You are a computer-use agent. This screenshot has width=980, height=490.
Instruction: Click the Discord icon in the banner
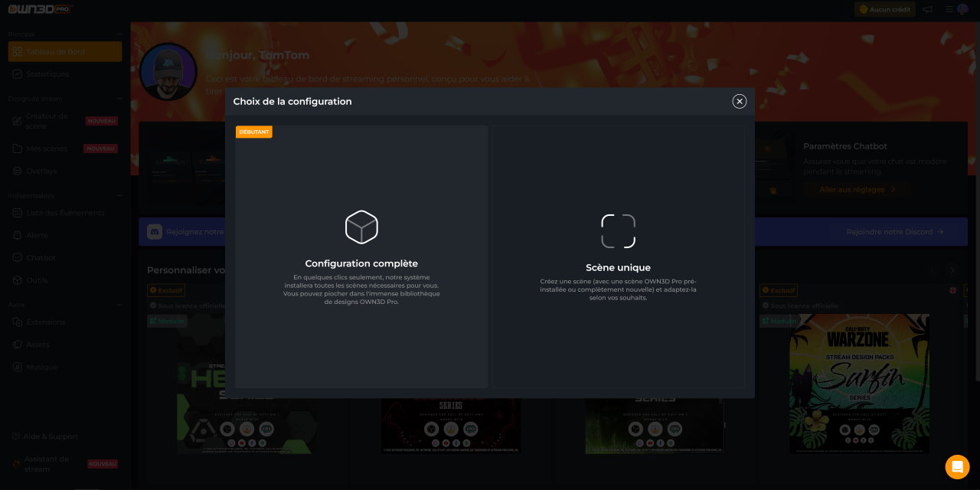[154, 232]
